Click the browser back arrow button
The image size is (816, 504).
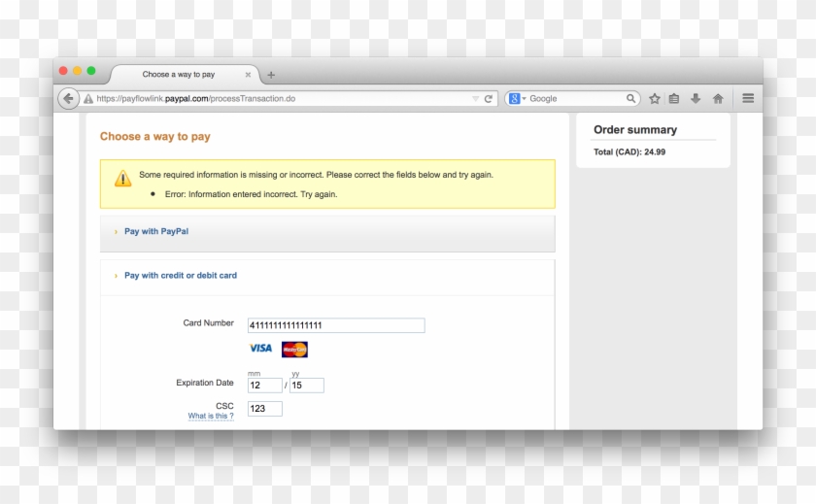[68, 98]
